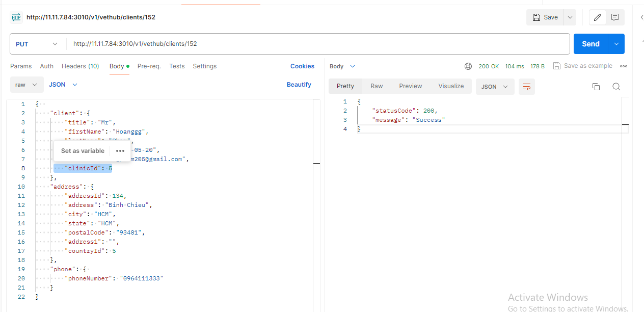Open the three-dots menu in variable popup

[x=120, y=151]
